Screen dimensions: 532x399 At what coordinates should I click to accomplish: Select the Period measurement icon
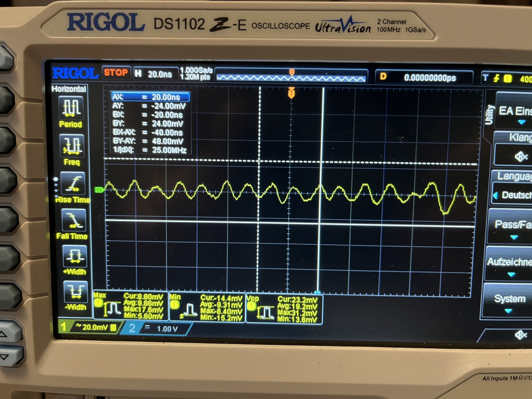[71, 108]
